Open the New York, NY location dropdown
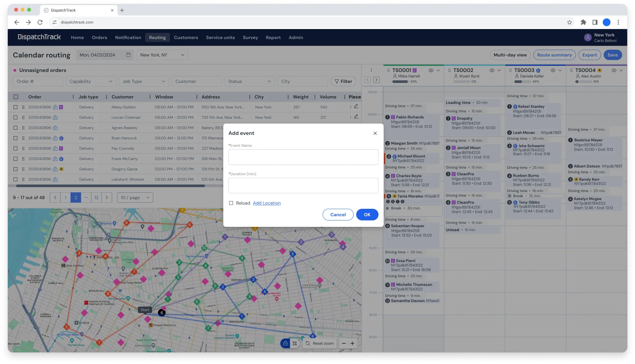This screenshot has width=635, height=364. pos(162,55)
